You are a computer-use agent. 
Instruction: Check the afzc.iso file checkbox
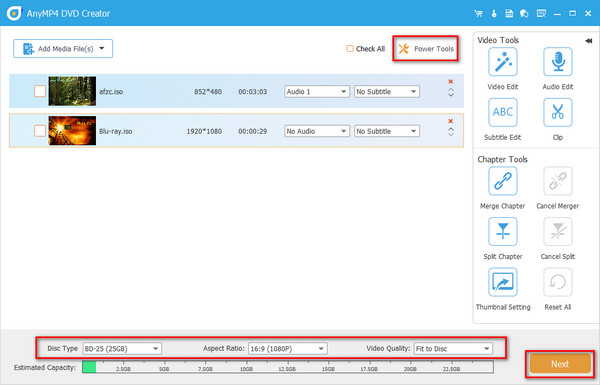point(40,91)
